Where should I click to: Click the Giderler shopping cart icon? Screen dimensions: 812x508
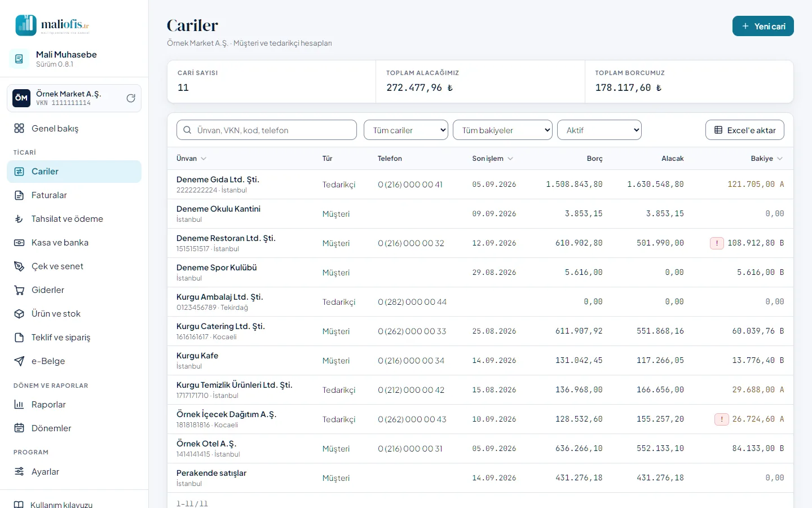point(19,290)
